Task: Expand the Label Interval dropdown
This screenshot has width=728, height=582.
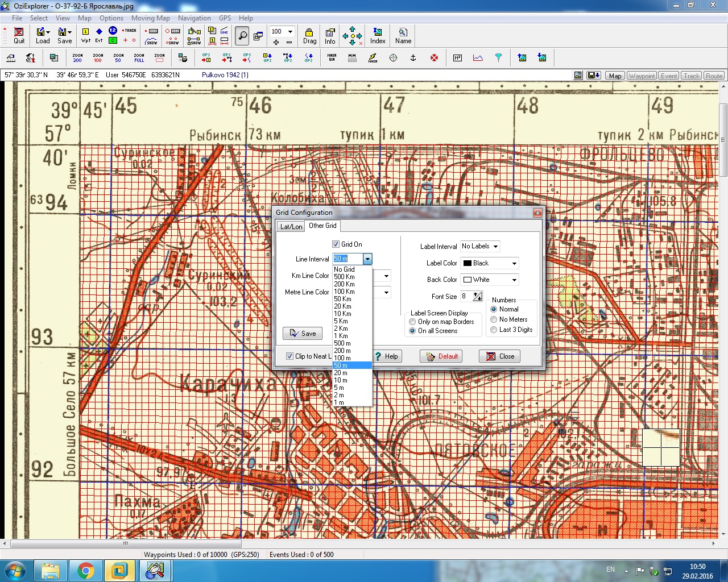Action: coord(495,247)
